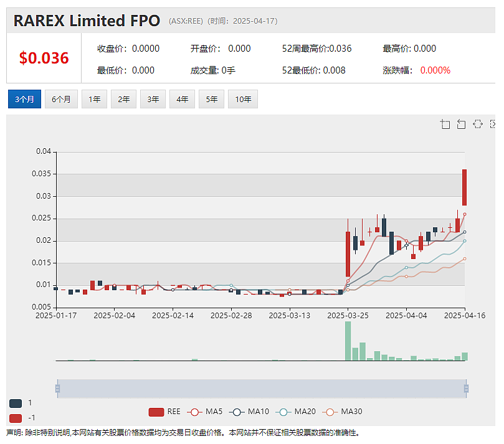Click the middle of the data zoom slider bar
504x444 pixels.
click(x=262, y=389)
